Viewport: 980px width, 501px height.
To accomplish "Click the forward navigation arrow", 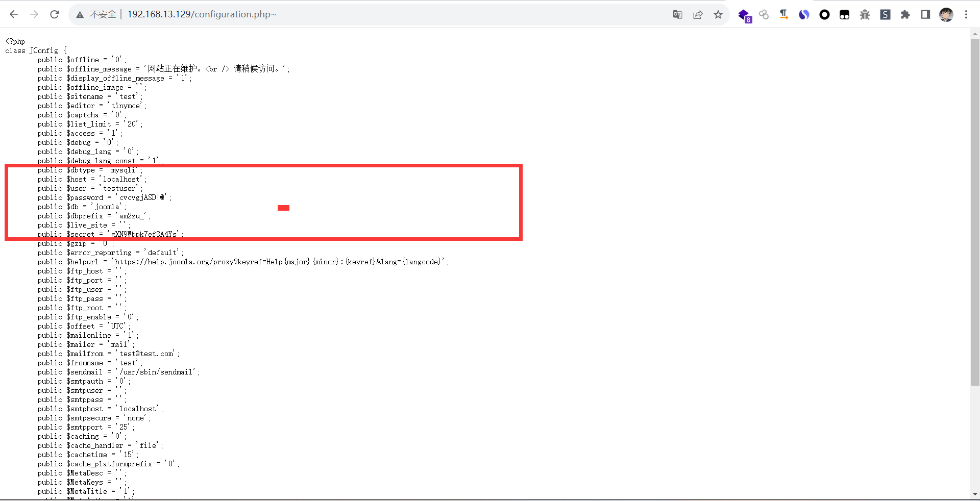I will (34, 14).
